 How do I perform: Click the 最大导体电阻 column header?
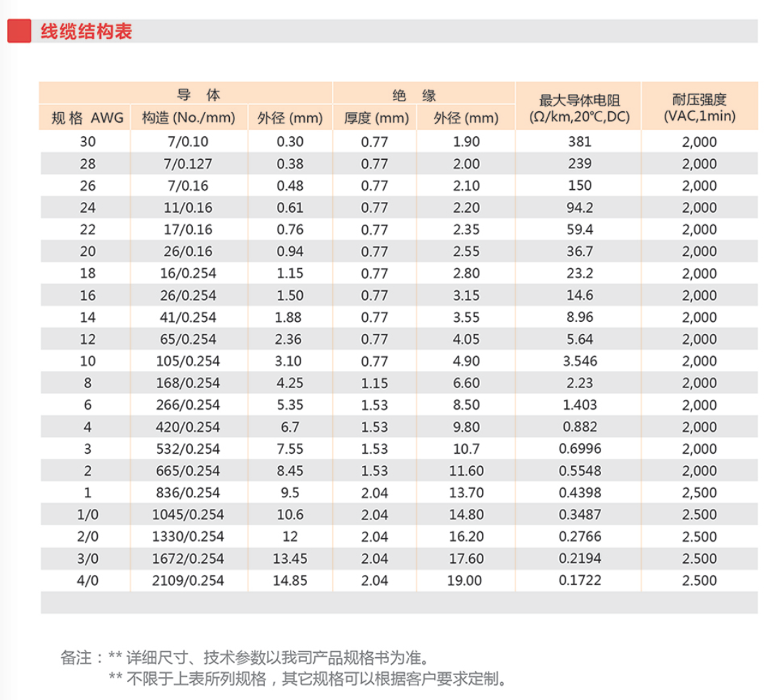(580, 108)
